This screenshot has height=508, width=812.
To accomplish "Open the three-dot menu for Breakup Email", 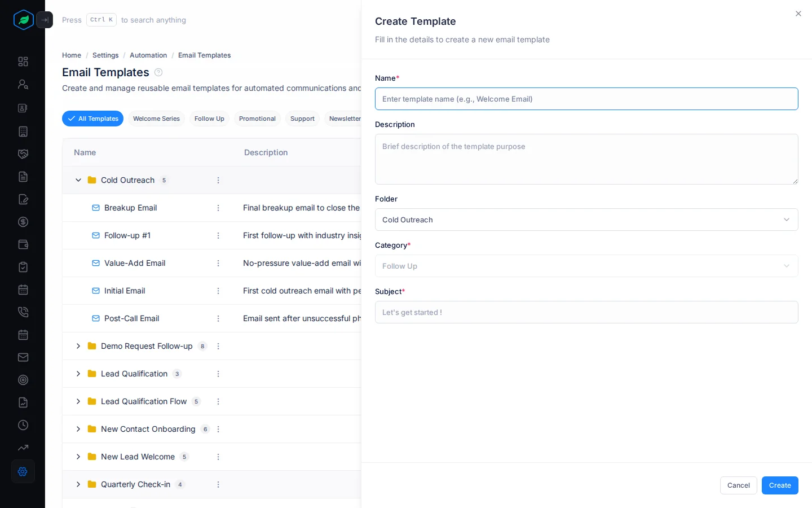I will pyautogui.click(x=218, y=208).
